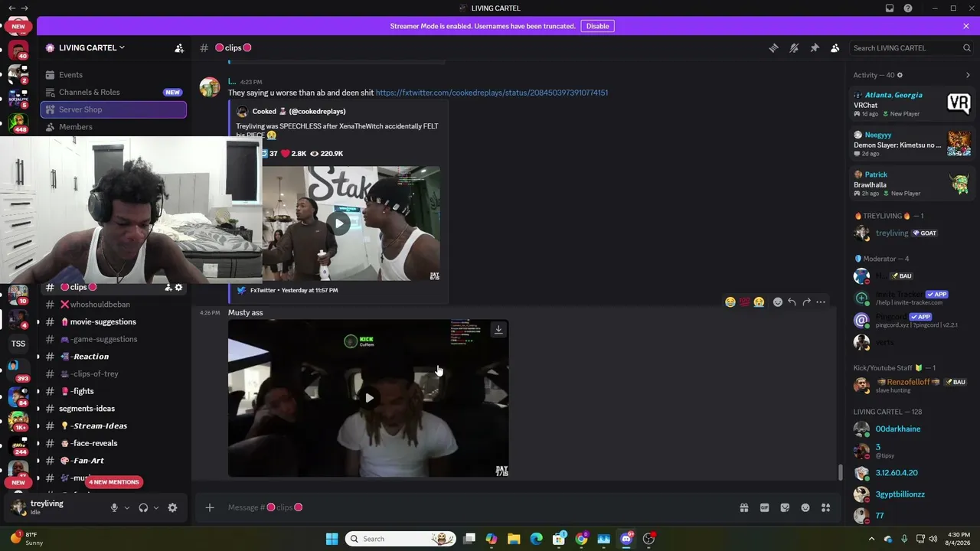Screen dimensions: 980x551
Task: Forward the Musty ass message
Action: (x=806, y=302)
